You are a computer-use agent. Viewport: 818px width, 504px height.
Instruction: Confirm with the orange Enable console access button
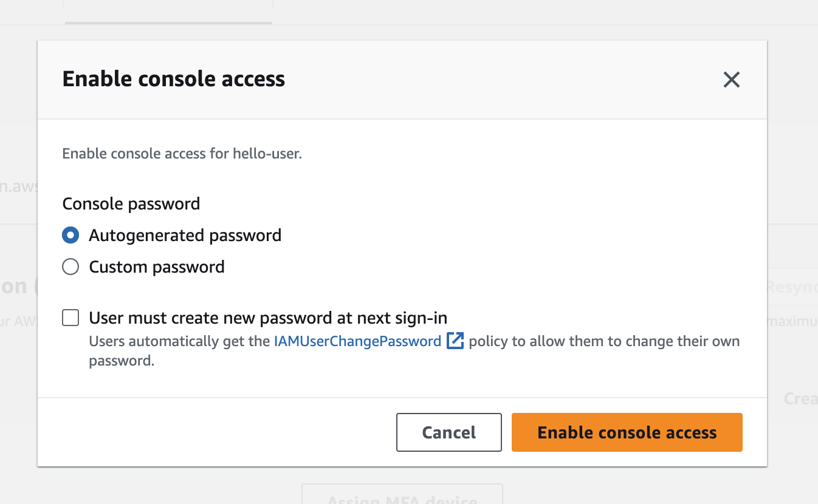pos(627,432)
